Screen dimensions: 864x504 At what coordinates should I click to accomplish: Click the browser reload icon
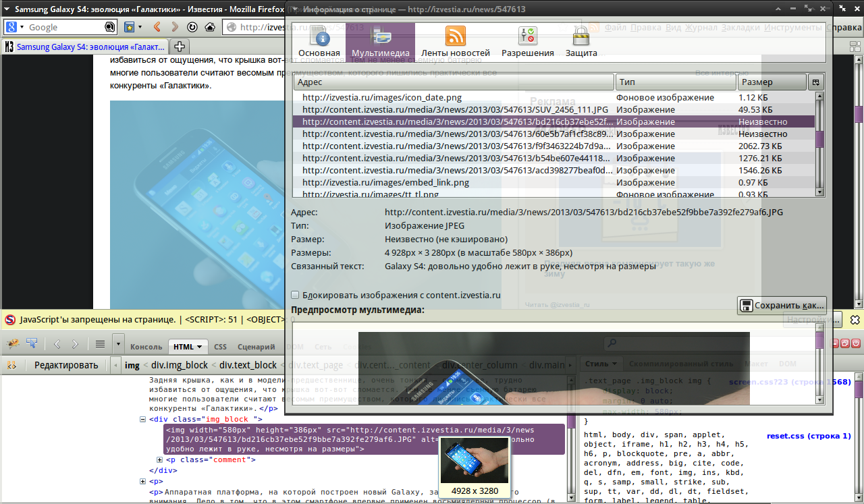(192, 27)
